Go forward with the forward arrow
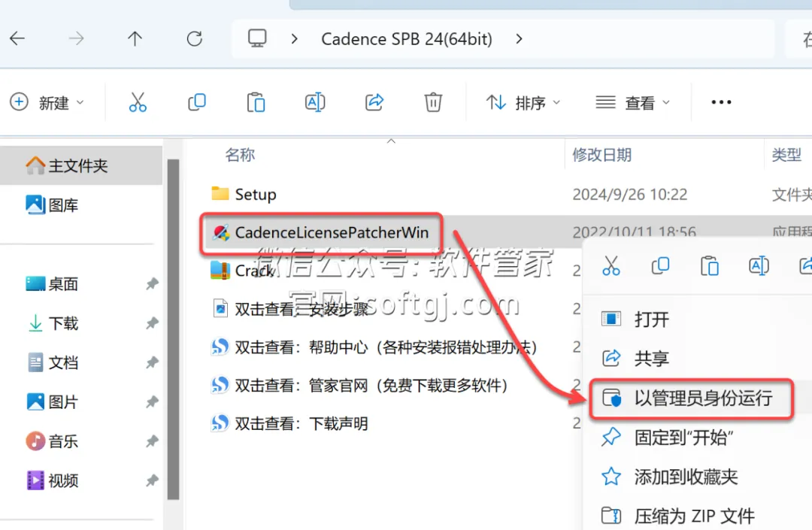This screenshot has width=812, height=530. click(x=76, y=39)
